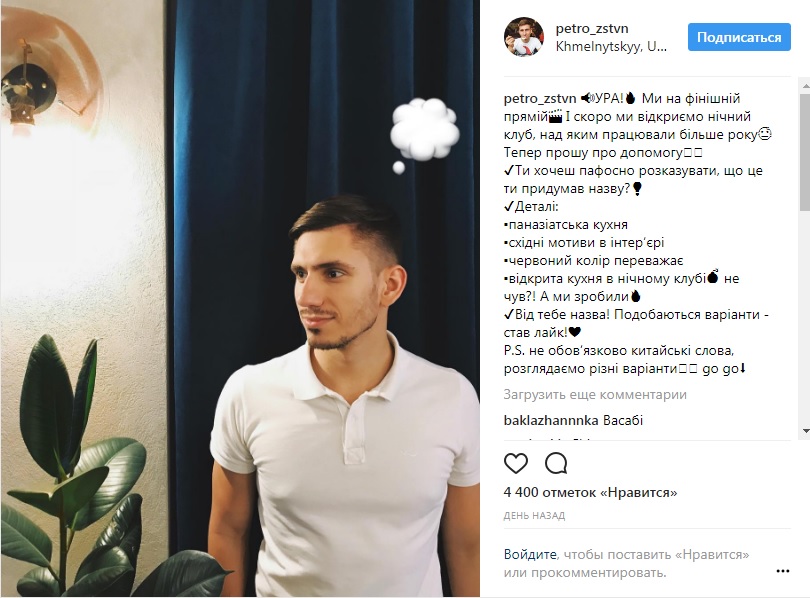Screen dimensions: 810x598
Task: Open petro_zstvn username in the header
Action: pos(591,28)
